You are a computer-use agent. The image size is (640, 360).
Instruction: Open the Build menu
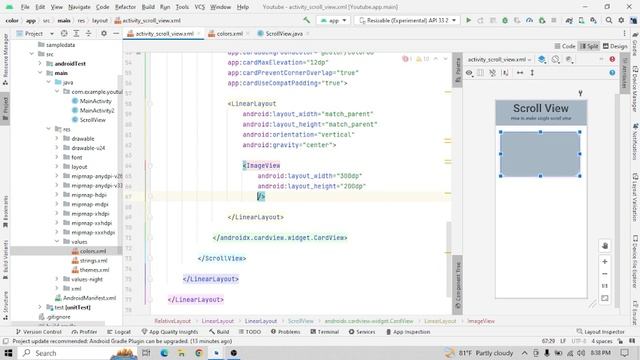[x=148, y=7]
